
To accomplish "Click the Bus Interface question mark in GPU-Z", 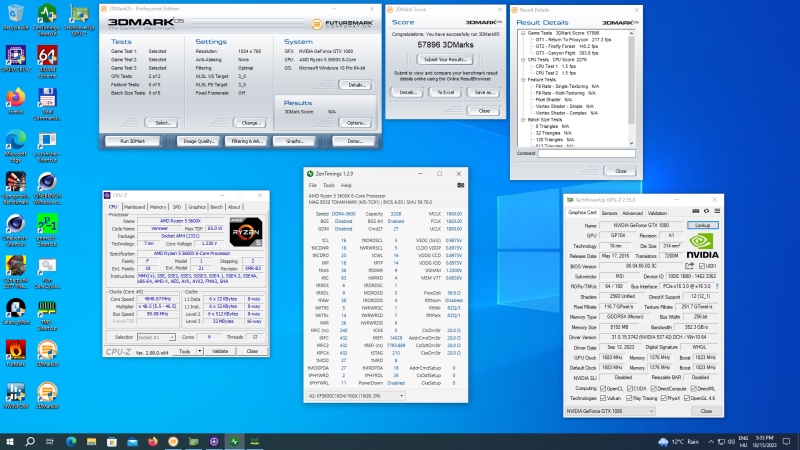I will coord(717,286).
